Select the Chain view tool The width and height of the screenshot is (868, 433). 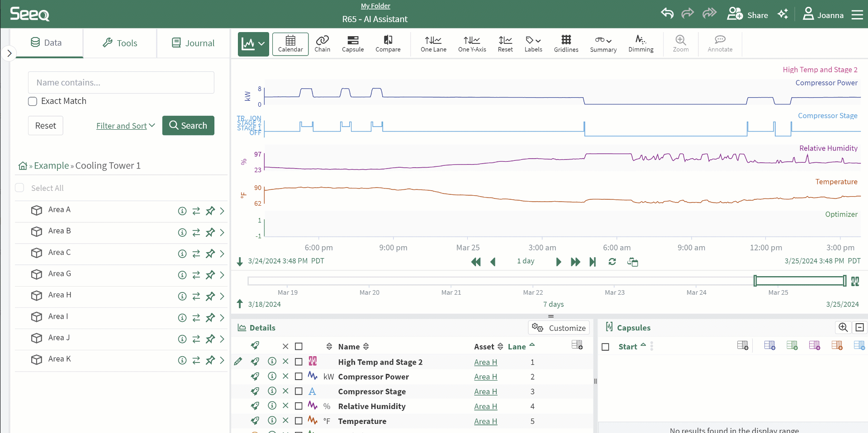(322, 44)
